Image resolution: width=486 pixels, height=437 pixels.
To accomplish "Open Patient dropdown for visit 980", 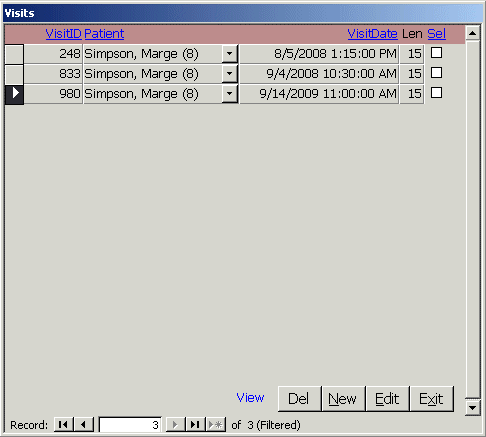I will click(x=230, y=94).
